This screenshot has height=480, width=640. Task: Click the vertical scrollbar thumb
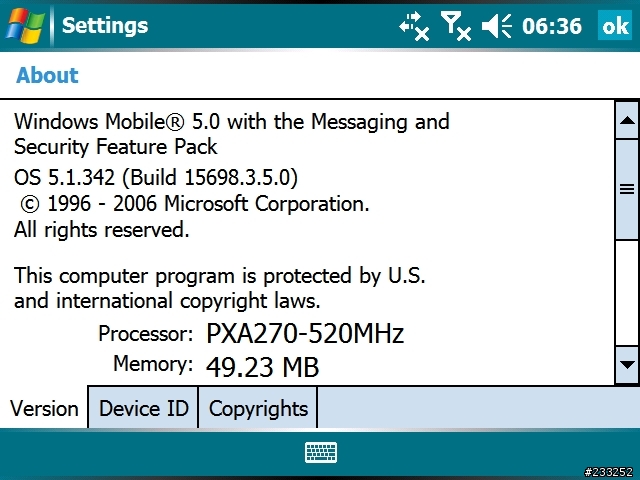pos(627,189)
